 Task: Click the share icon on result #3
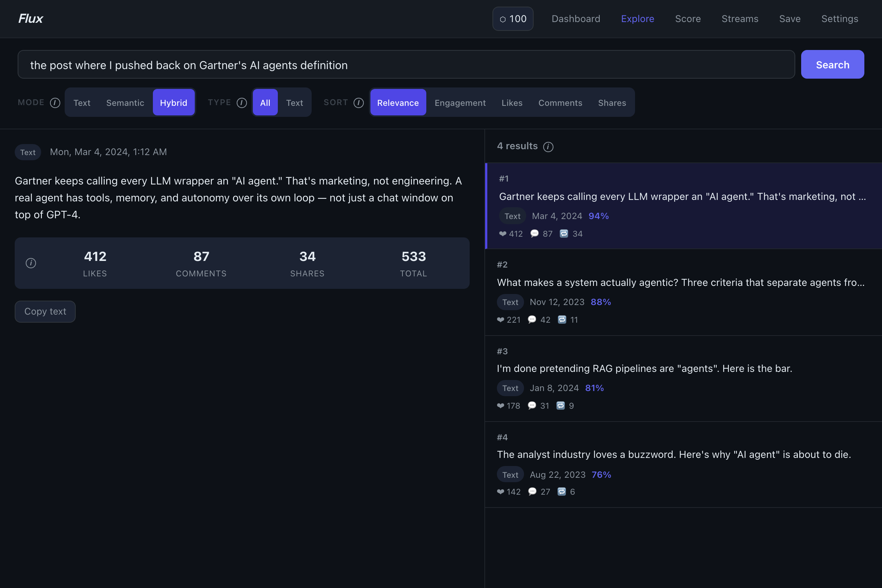[x=560, y=405]
